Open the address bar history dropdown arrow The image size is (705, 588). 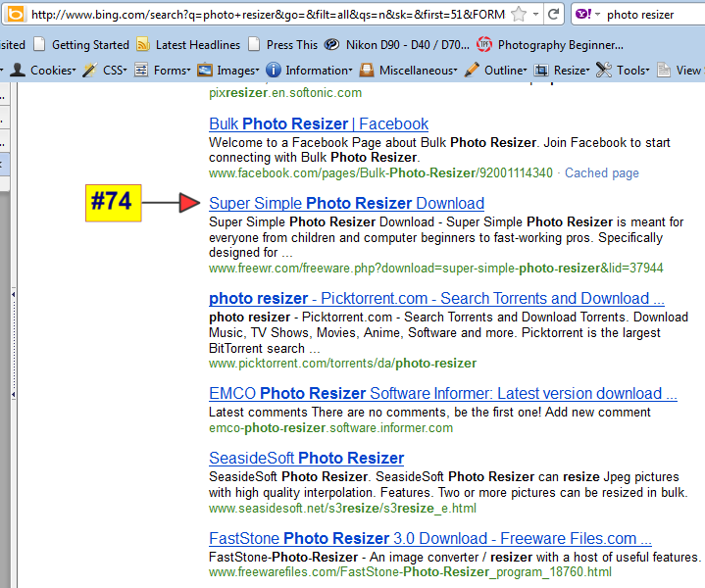[x=536, y=15]
